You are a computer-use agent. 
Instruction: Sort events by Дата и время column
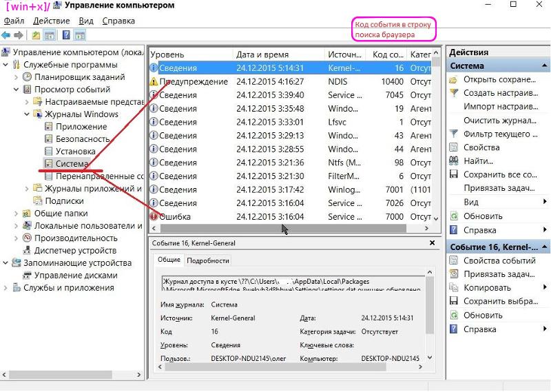[278, 54]
